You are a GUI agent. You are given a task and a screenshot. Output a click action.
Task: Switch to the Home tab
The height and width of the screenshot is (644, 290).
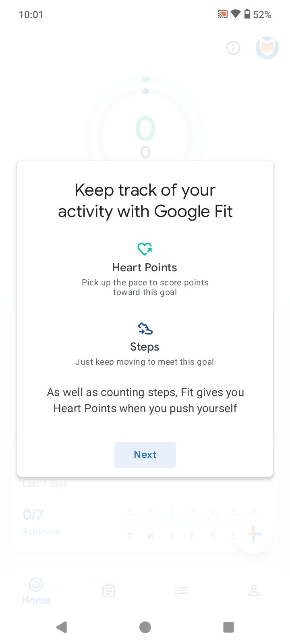(x=36, y=591)
